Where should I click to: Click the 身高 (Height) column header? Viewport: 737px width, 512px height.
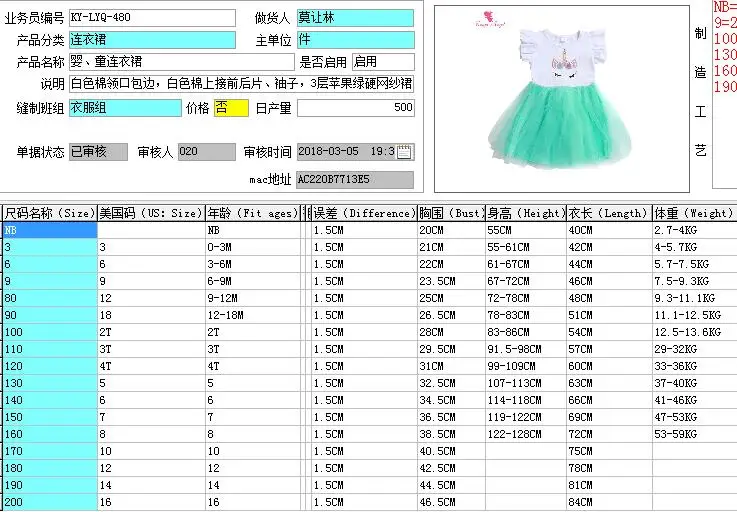[526, 213]
